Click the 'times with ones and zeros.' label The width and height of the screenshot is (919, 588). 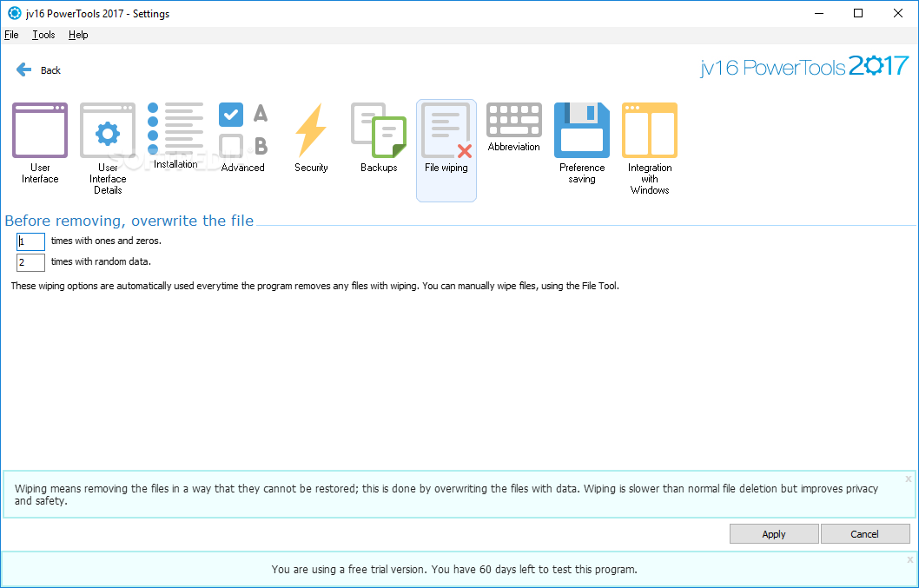tap(106, 241)
